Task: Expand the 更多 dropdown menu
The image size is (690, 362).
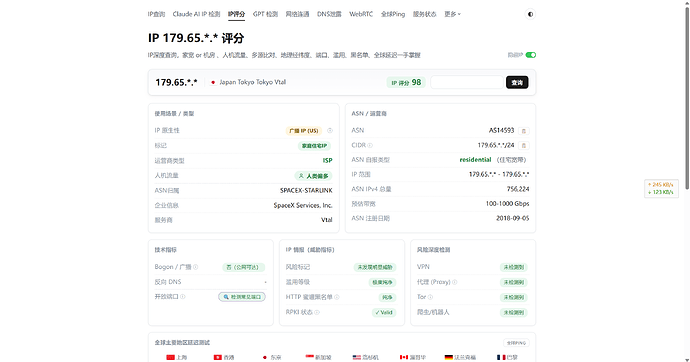Action: [x=452, y=14]
